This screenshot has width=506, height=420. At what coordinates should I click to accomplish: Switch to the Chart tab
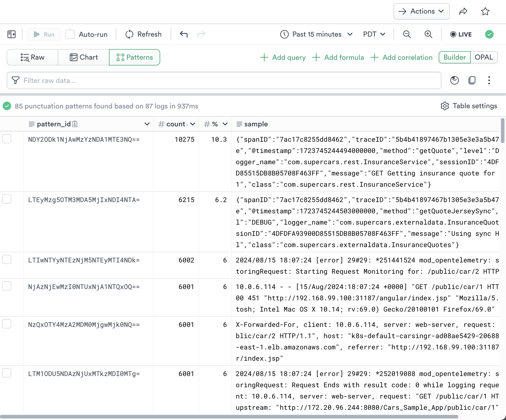pos(84,57)
